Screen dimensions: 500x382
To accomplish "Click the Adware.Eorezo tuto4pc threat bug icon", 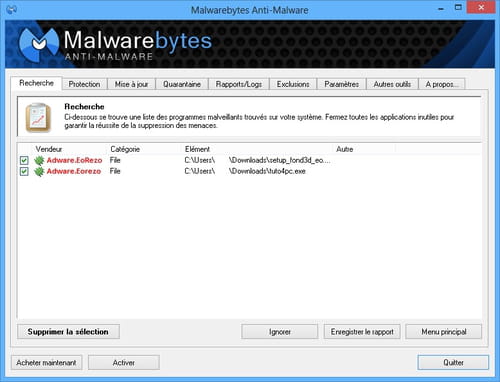I will coord(39,171).
